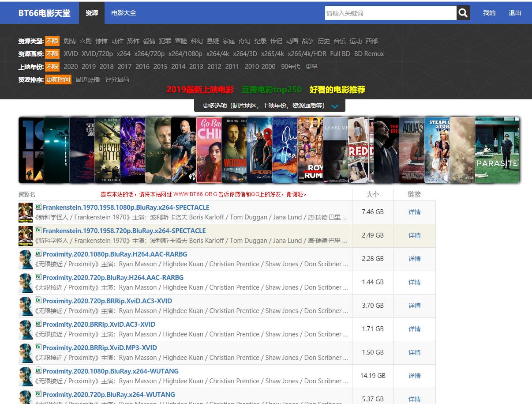Screen dimensions: 532x404
Task: Click the Greyhound Attack poster
Action: pos(107,150)
